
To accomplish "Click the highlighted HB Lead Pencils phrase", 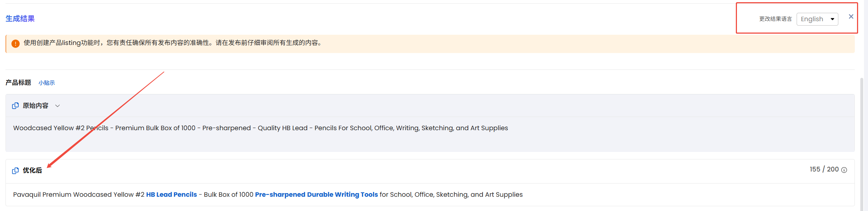I will [x=171, y=195].
